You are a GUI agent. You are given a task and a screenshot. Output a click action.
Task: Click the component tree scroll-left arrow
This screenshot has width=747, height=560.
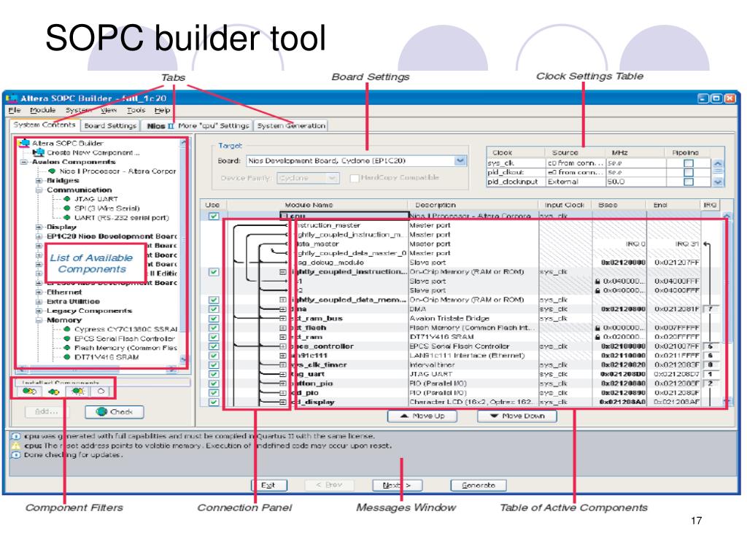(20, 369)
